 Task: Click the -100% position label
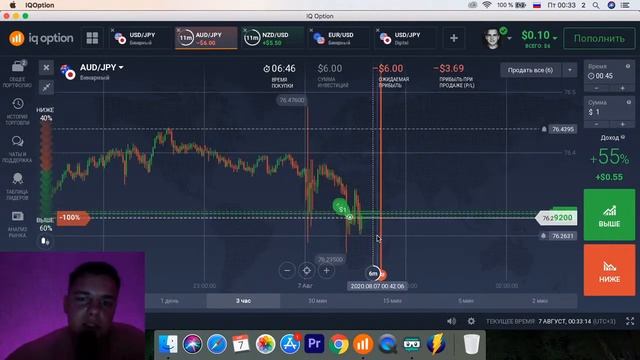point(72,218)
